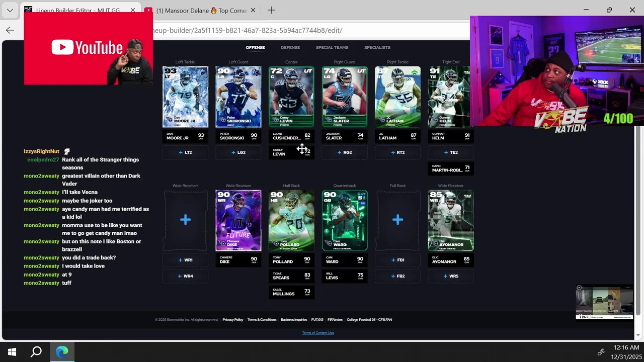Click the Lloyd Cushenberry 82 depth row
Screen dimensions: 644x362
(291, 136)
